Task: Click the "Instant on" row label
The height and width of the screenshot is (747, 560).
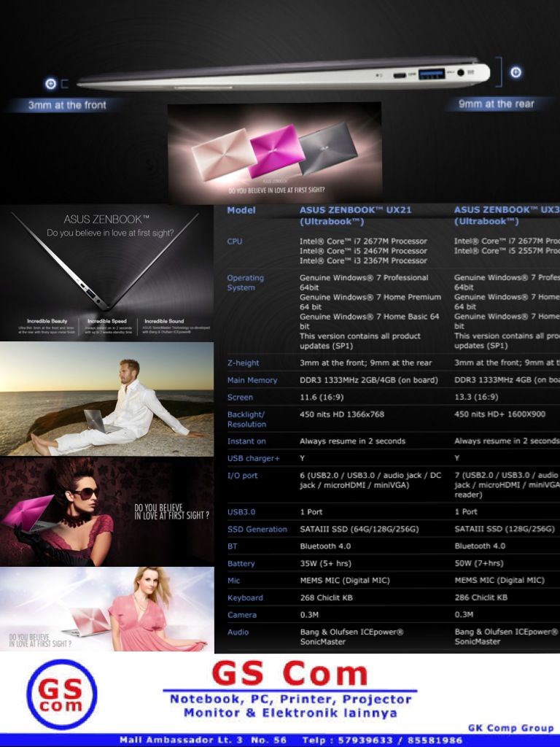Action: pyautogui.click(x=246, y=441)
